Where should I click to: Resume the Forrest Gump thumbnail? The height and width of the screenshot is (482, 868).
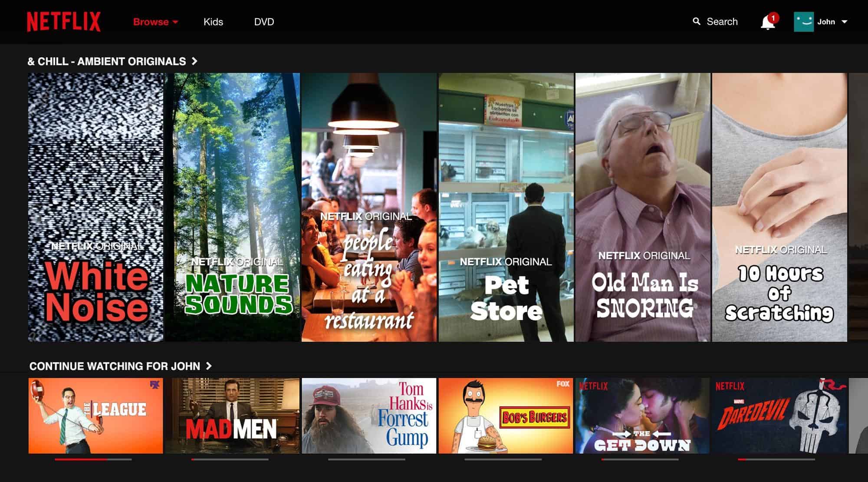tap(369, 416)
